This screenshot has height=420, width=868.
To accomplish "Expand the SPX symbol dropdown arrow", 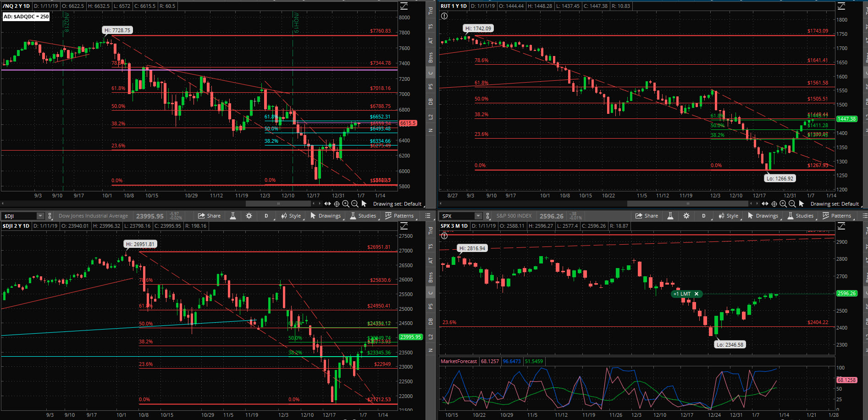I will point(478,216).
